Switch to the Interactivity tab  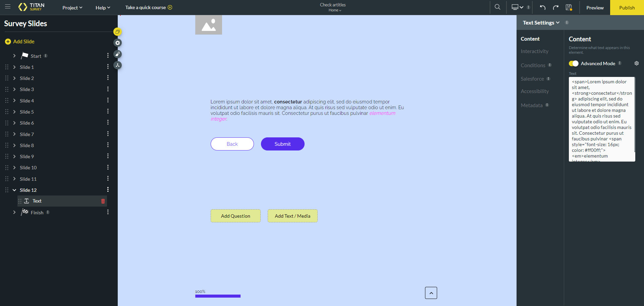coord(534,51)
